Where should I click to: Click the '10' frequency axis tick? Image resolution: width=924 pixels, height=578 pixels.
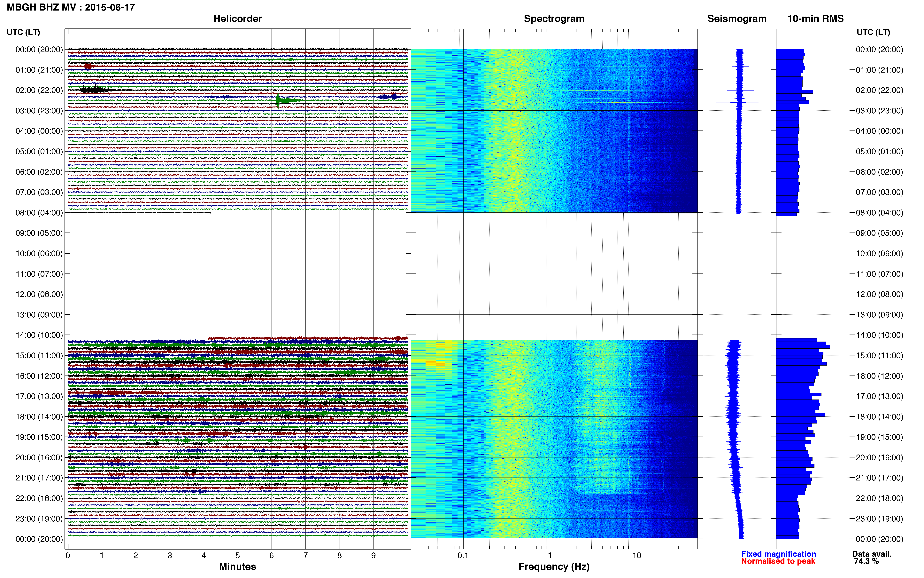click(x=636, y=555)
